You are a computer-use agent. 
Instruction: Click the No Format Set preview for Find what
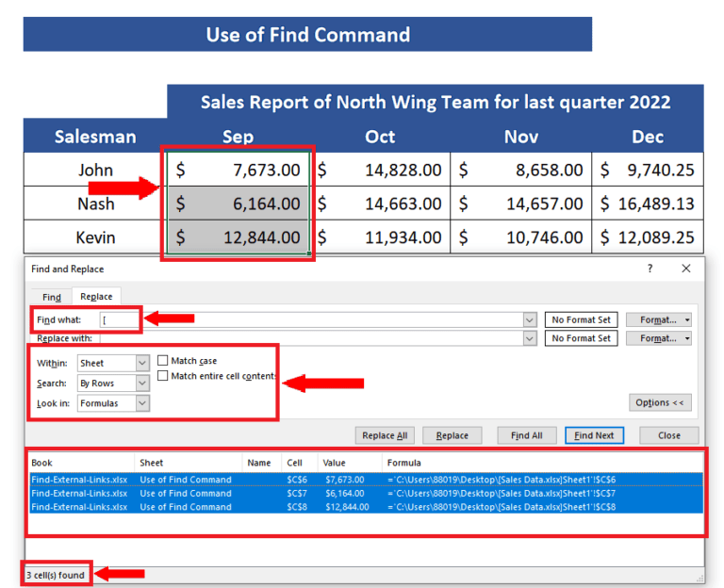coord(582,319)
